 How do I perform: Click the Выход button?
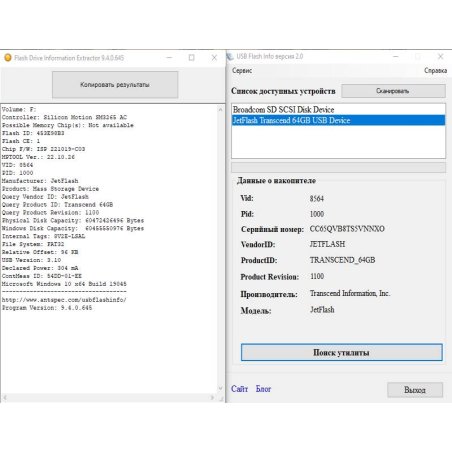click(x=415, y=390)
